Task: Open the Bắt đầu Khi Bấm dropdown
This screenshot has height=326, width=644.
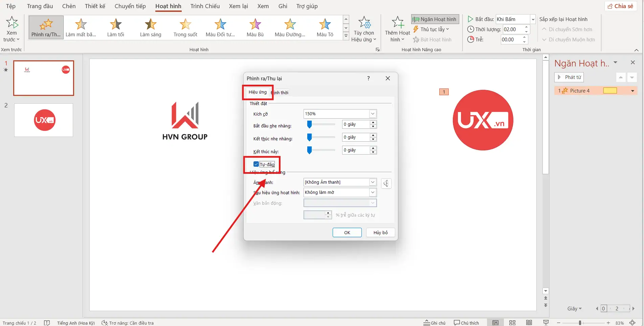Action: pos(533,19)
